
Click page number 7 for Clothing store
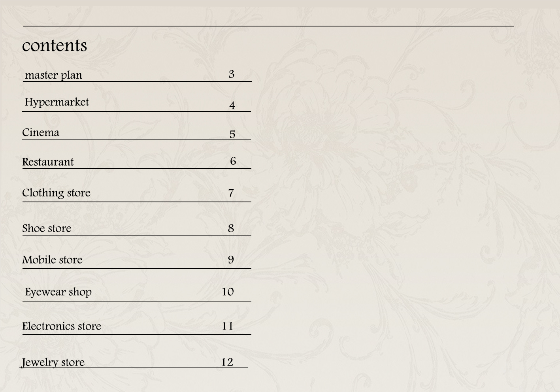(x=231, y=193)
